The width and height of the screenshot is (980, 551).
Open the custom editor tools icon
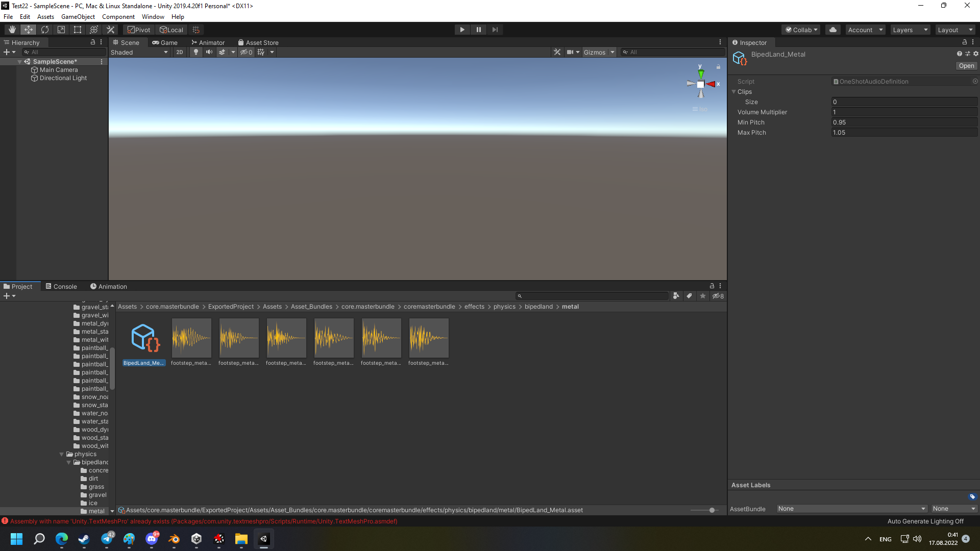[x=110, y=29]
